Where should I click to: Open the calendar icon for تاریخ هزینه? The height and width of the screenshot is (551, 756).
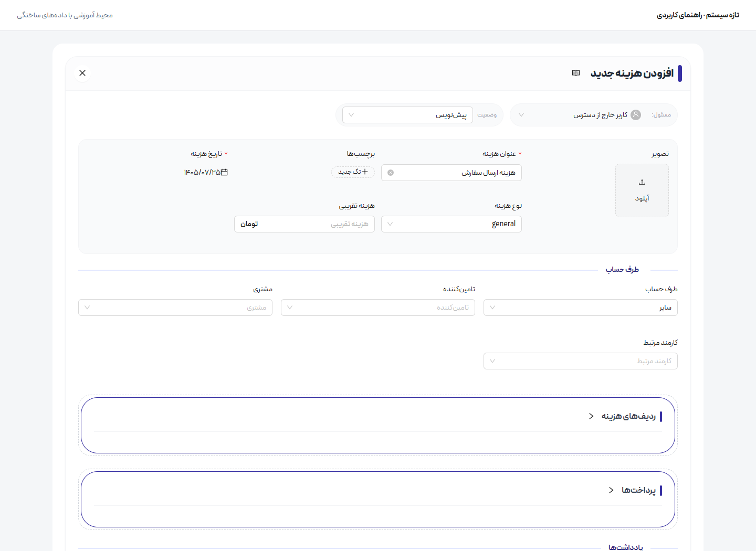pos(224,172)
